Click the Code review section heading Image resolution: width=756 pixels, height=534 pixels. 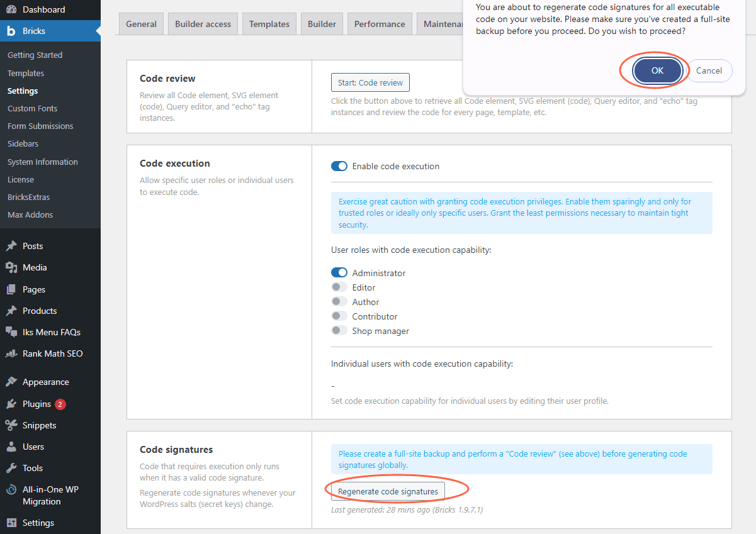pos(167,79)
